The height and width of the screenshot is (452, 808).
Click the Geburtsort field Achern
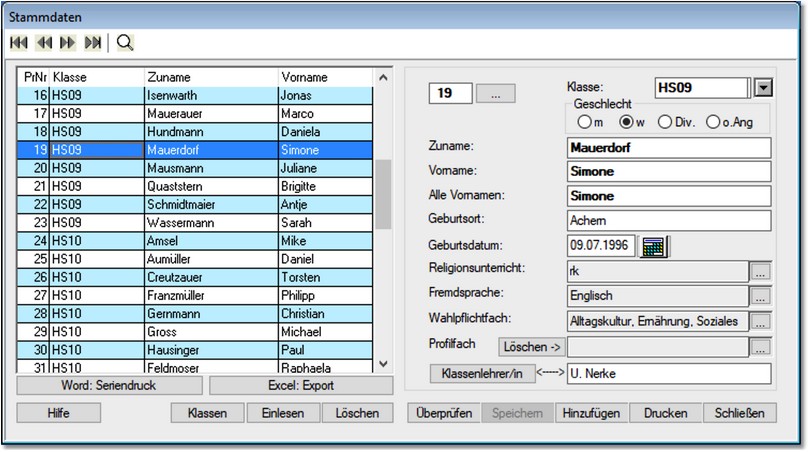pos(669,221)
